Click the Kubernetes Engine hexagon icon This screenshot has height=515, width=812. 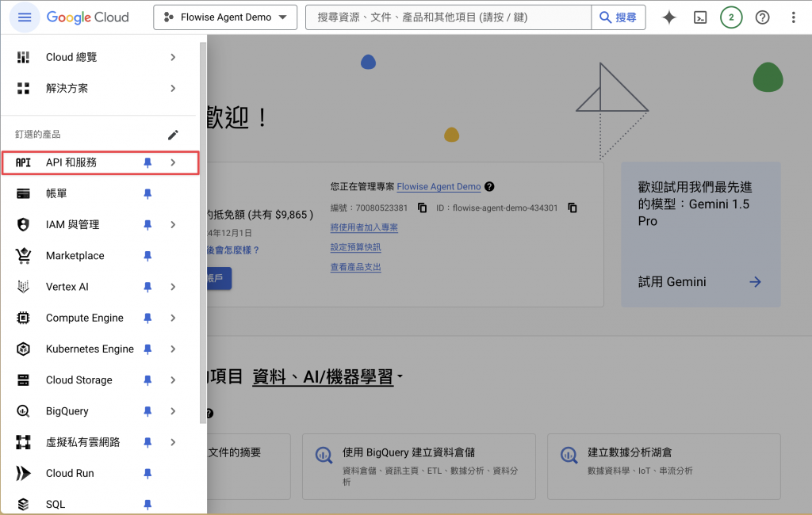pos(23,349)
